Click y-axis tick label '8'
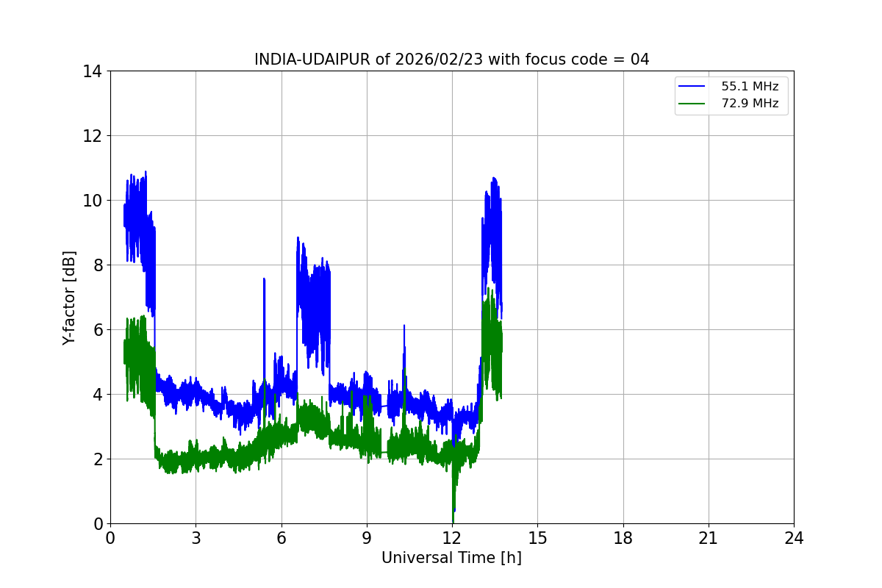The height and width of the screenshot is (588, 882). (98, 265)
